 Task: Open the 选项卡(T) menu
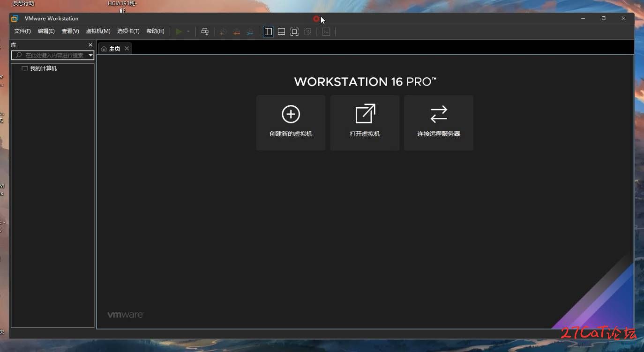[128, 31]
